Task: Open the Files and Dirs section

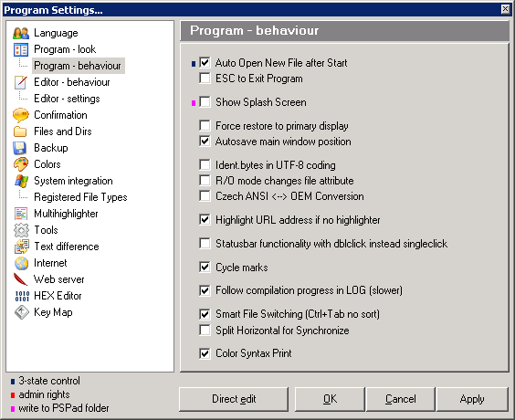Action: coord(63,131)
